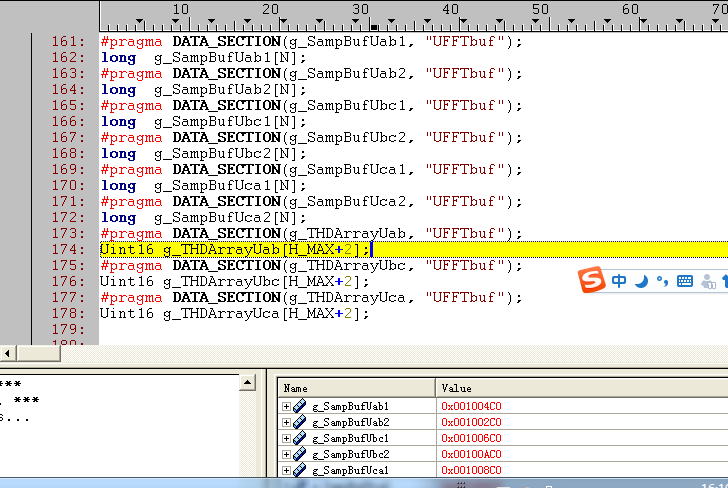Expand g_SampBufUbc2 in the watch window
Viewport: 728px width, 488px height.
286,455
